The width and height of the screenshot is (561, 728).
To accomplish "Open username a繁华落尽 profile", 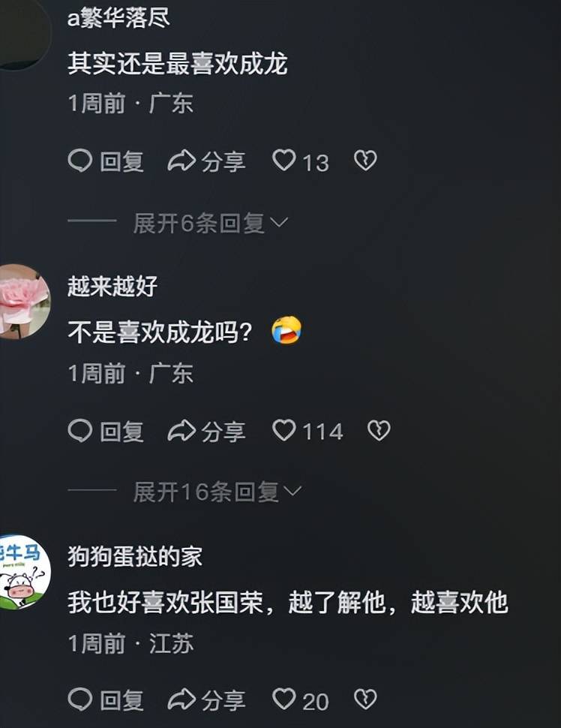I will [x=118, y=19].
